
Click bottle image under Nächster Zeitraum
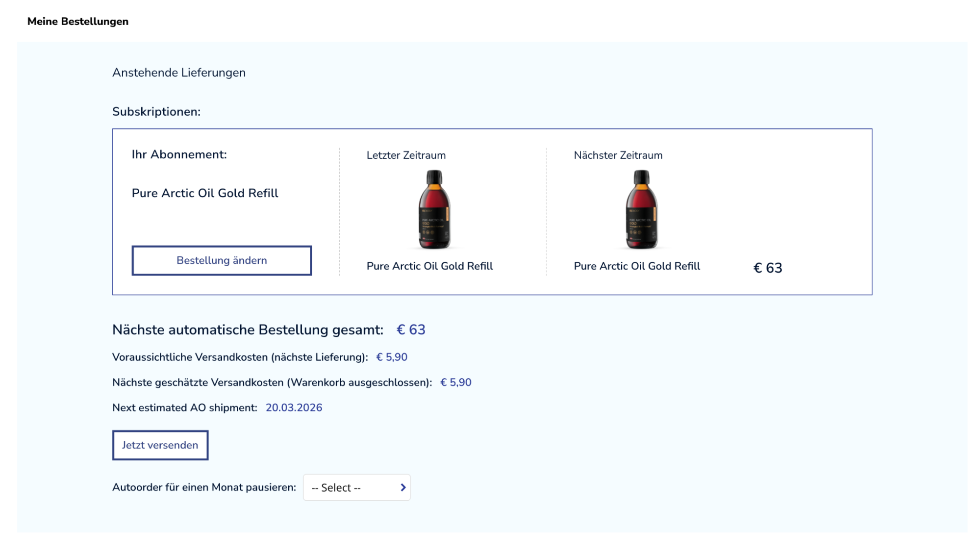click(x=641, y=209)
